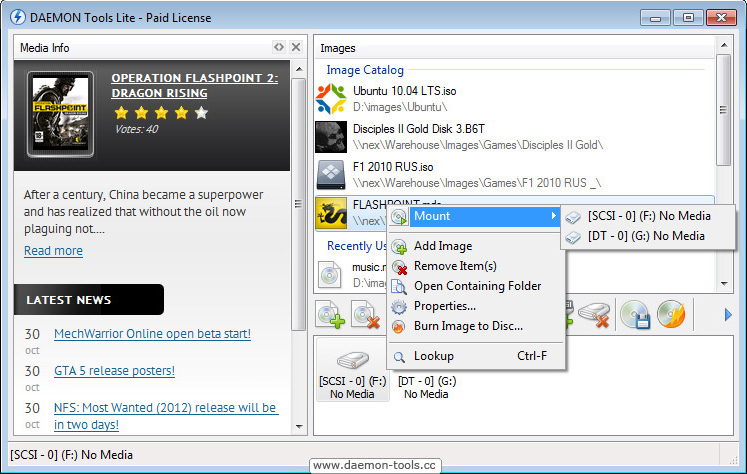
Task: Click the Remove Image toolbar icon
Action: (x=365, y=314)
